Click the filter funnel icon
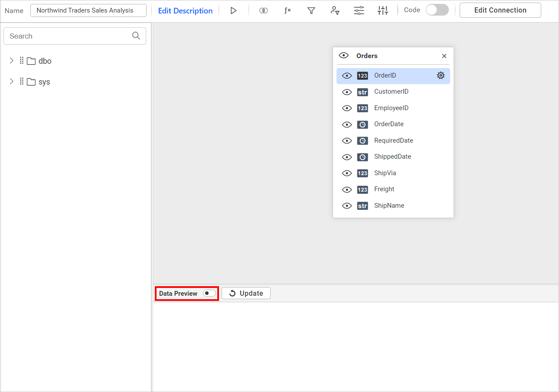Viewport: 559px width, 392px height. 311,10
